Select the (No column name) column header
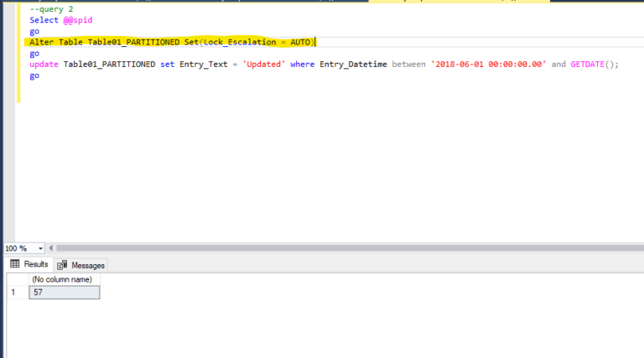The image size is (644, 358). (65, 278)
